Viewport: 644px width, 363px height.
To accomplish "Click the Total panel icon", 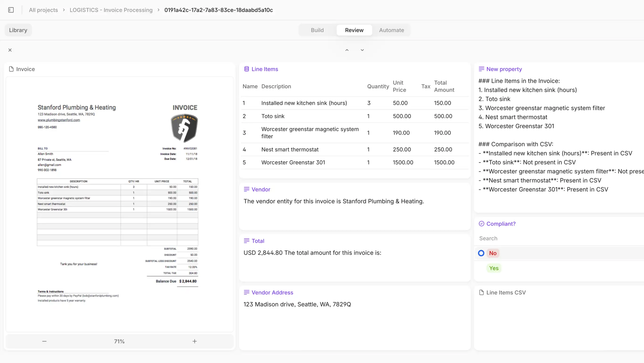I will tap(246, 240).
